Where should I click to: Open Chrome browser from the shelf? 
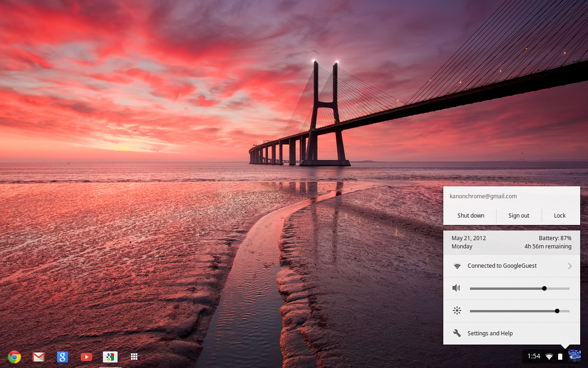tap(14, 356)
